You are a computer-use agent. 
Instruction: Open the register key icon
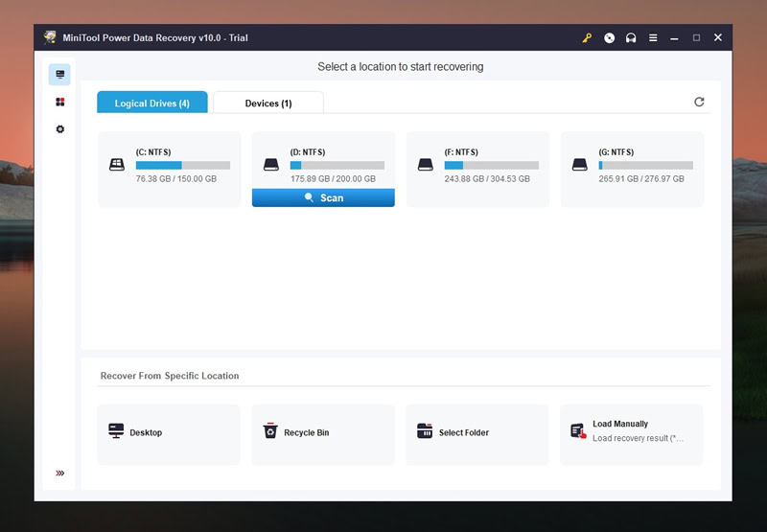click(x=587, y=37)
